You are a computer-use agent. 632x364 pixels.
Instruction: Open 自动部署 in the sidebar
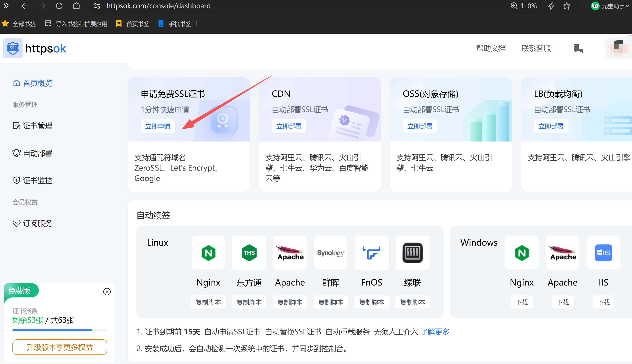pyautogui.click(x=33, y=153)
